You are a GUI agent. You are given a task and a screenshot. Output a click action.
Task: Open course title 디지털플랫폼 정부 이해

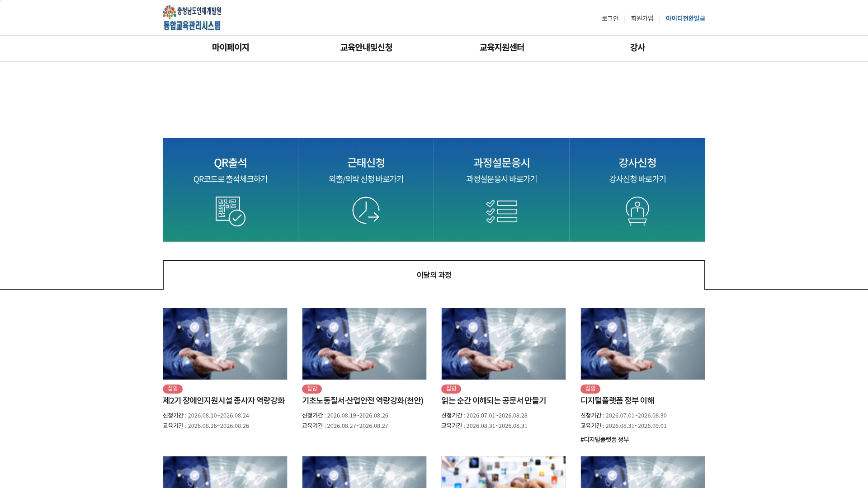(x=618, y=400)
